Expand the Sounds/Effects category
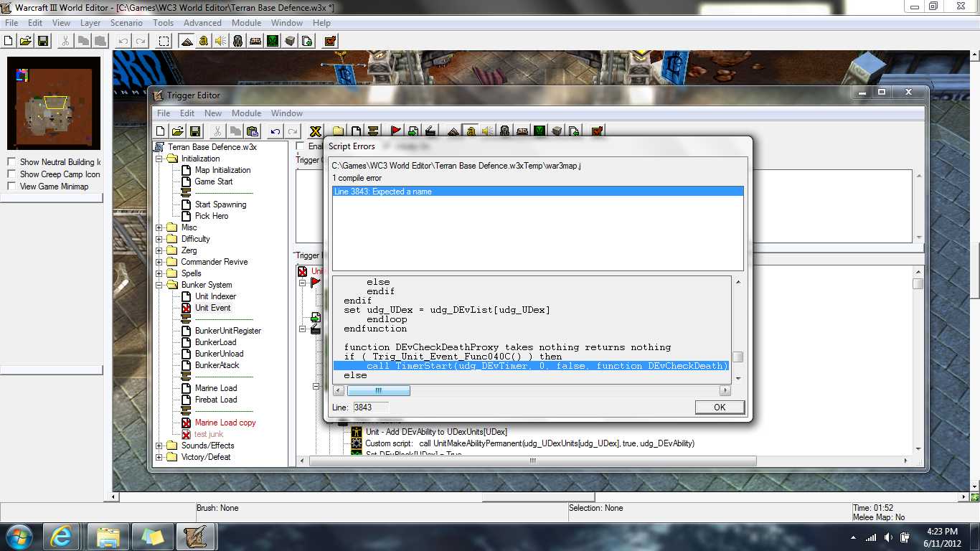980x551 pixels. point(159,446)
